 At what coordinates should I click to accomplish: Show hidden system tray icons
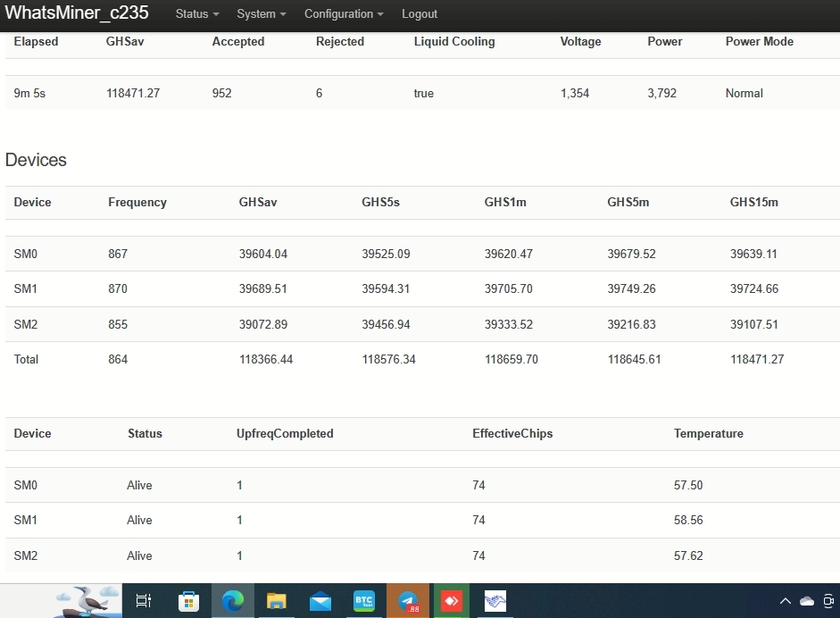(x=786, y=601)
